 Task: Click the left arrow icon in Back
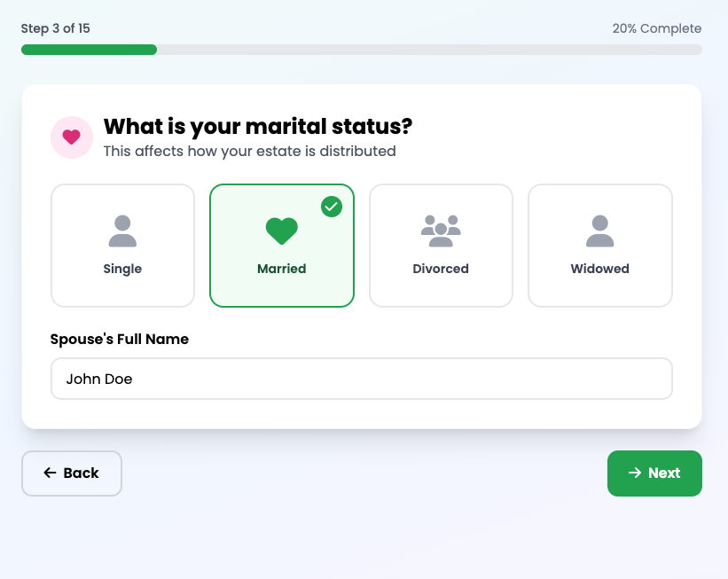tap(50, 473)
